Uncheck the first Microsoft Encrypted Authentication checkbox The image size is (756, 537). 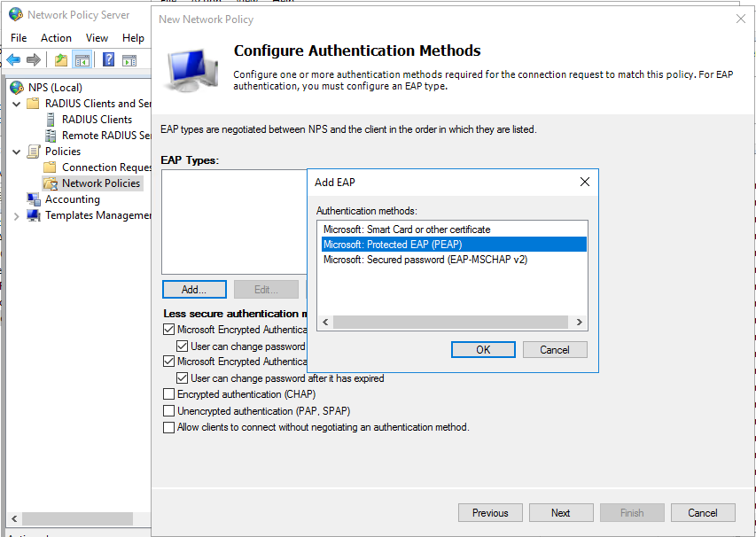pos(168,330)
